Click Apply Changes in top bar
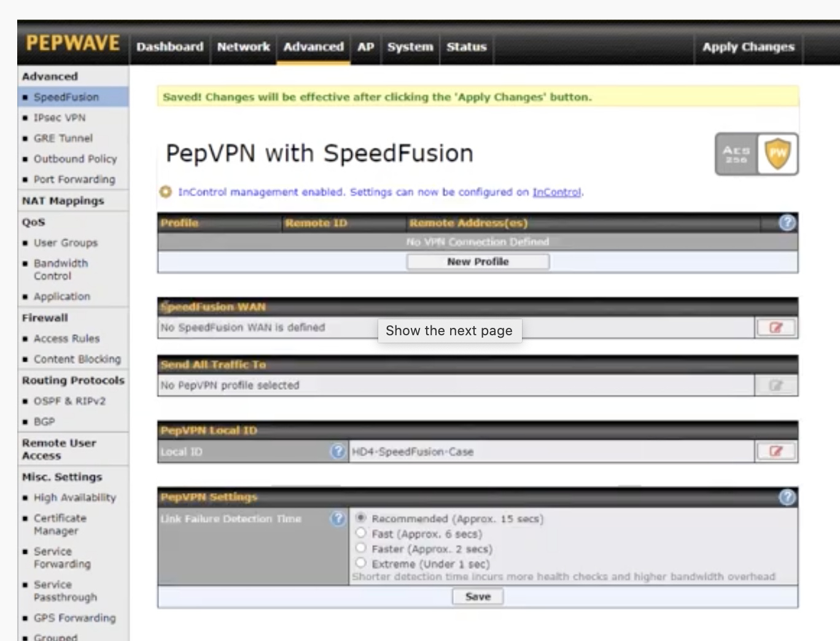 tap(748, 47)
